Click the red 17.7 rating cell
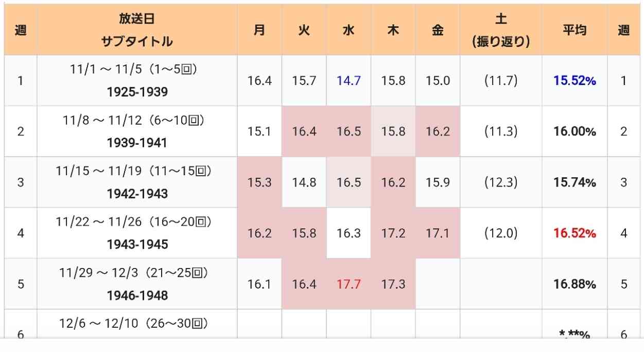Screen dimensions: 644x352 349,284
